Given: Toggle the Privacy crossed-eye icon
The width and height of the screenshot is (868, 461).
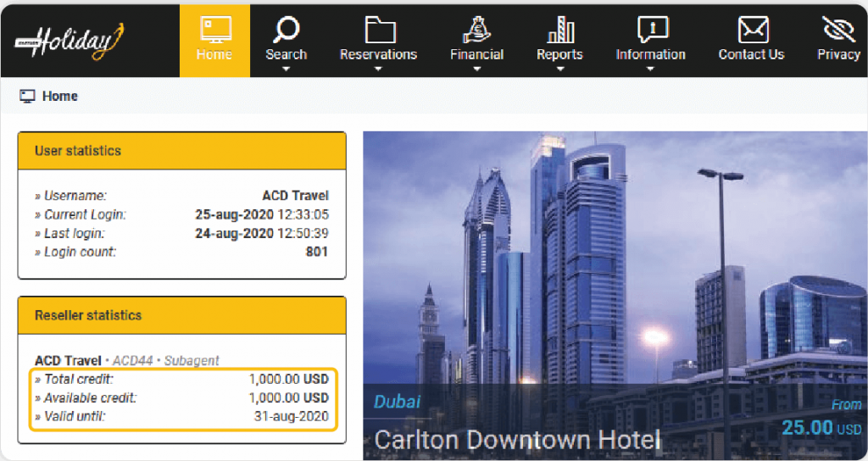Looking at the screenshot, I should [837, 29].
